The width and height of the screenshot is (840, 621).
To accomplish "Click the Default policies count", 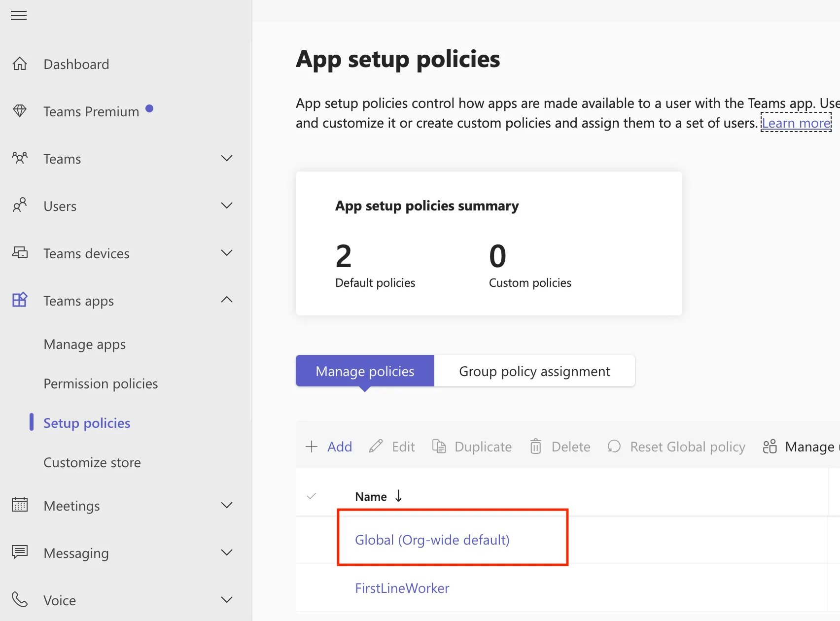I will coord(344,256).
